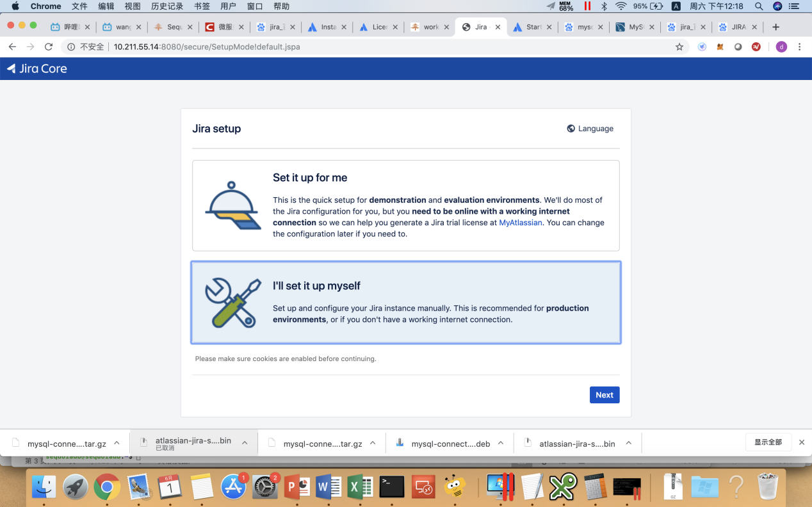
Task: Click the MetaMask fox extension icon
Action: (720, 47)
